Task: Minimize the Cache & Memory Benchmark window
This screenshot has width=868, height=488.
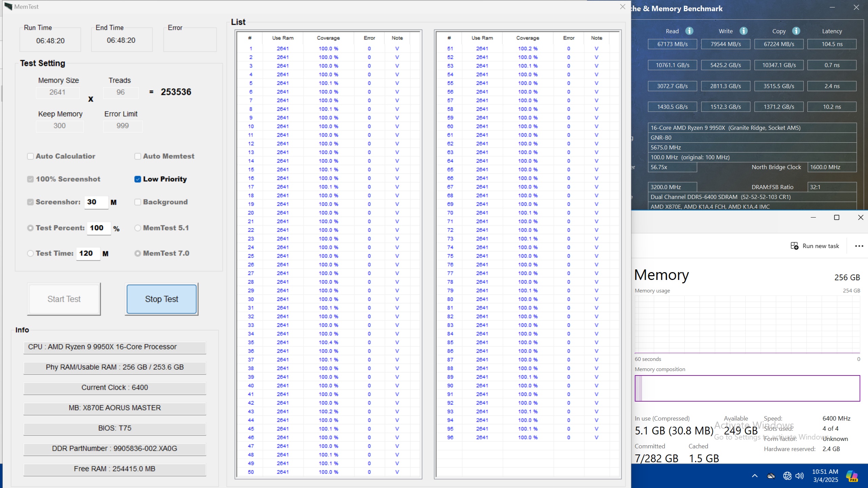Action: point(832,7)
